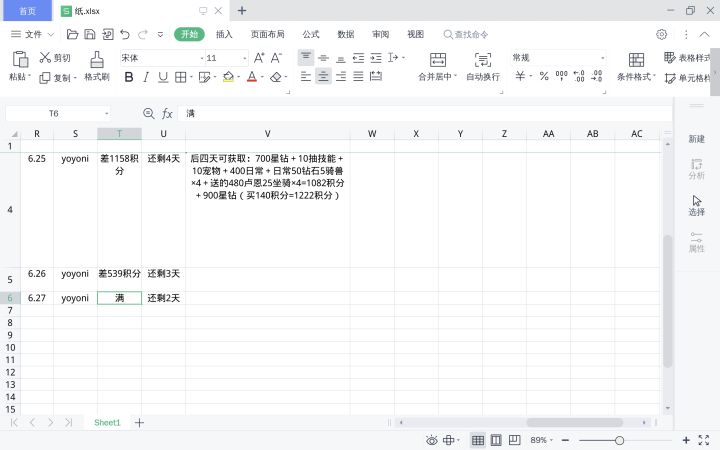The height and width of the screenshot is (450, 720).
Task: Align text to top of cell
Action: pos(306,57)
